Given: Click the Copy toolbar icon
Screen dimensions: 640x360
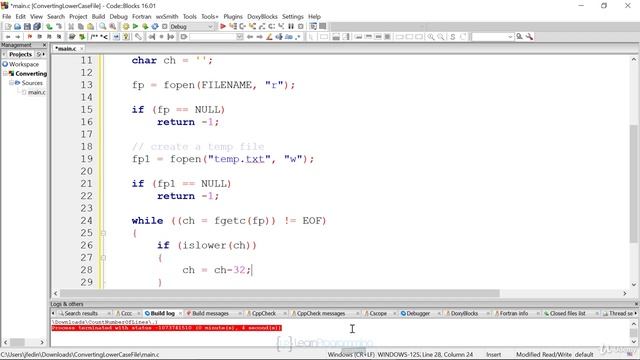Looking at the screenshot, I should (x=81, y=27).
